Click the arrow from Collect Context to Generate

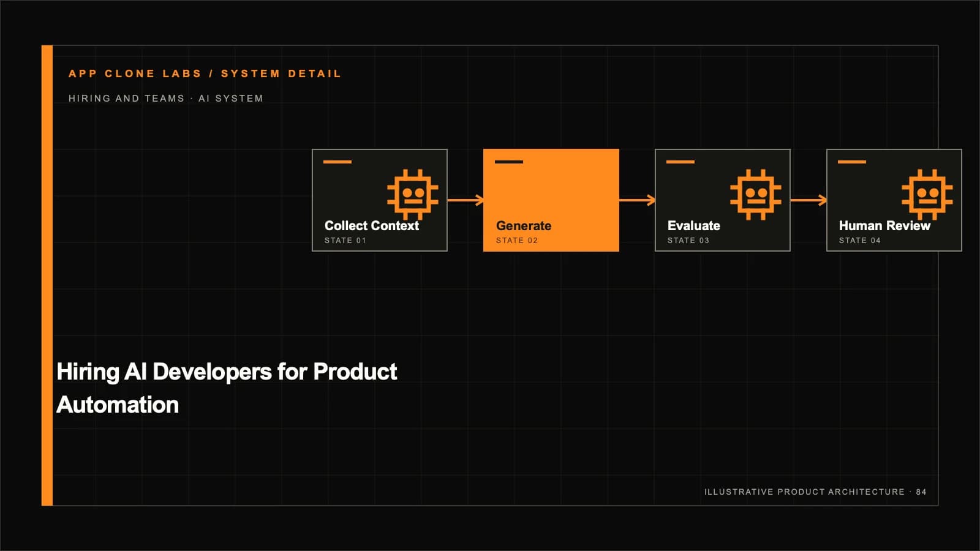[x=466, y=200]
